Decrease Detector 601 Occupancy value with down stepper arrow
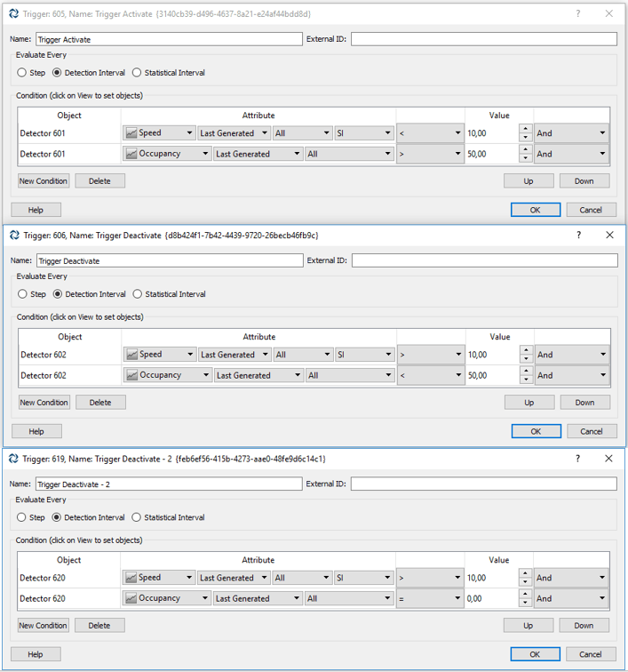Image resolution: width=628 pixels, height=672 pixels. pyautogui.click(x=526, y=158)
